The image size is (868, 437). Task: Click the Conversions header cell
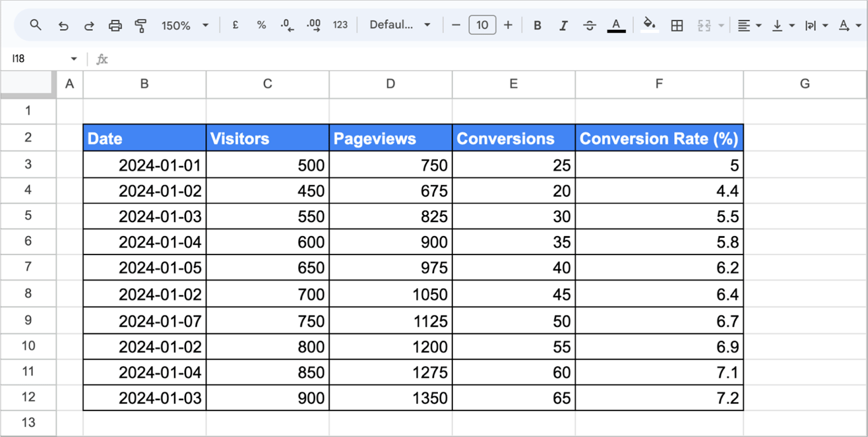pyautogui.click(x=513, y=138)
